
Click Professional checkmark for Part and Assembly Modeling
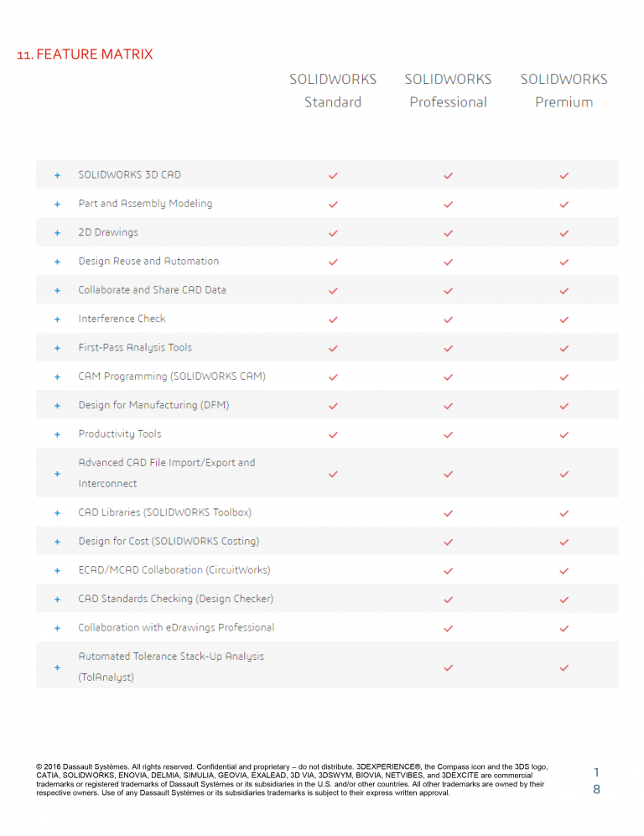pos(449,205)
